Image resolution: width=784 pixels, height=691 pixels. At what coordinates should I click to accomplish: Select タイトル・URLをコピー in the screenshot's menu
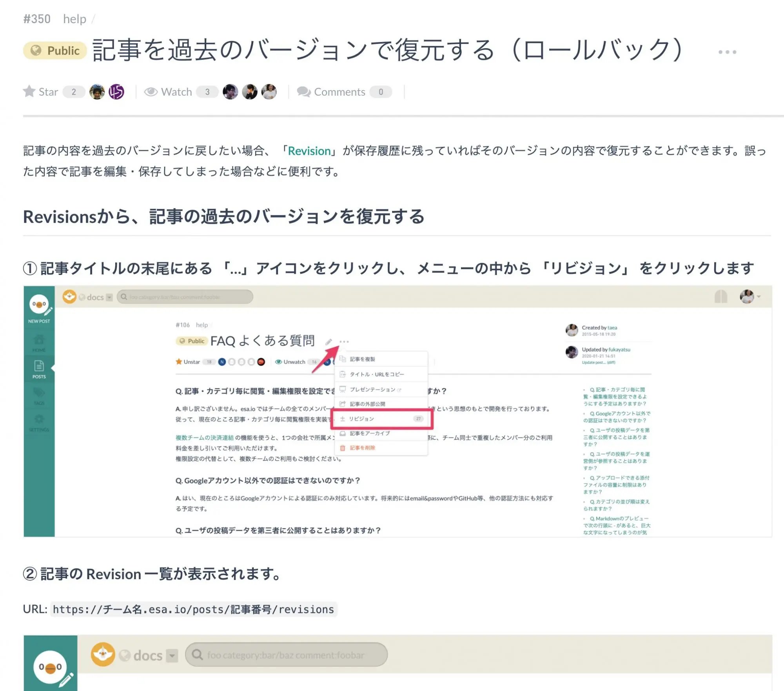click(x=381, y=374)
